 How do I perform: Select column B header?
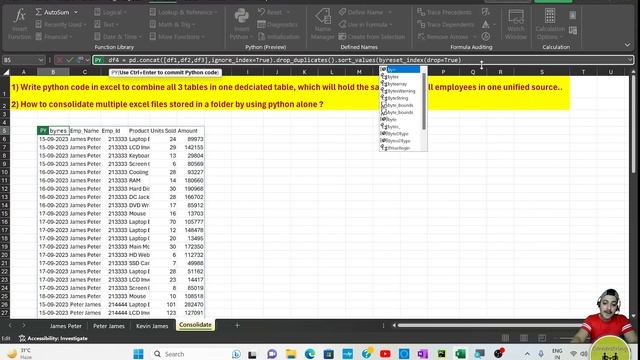coord(53,72)
